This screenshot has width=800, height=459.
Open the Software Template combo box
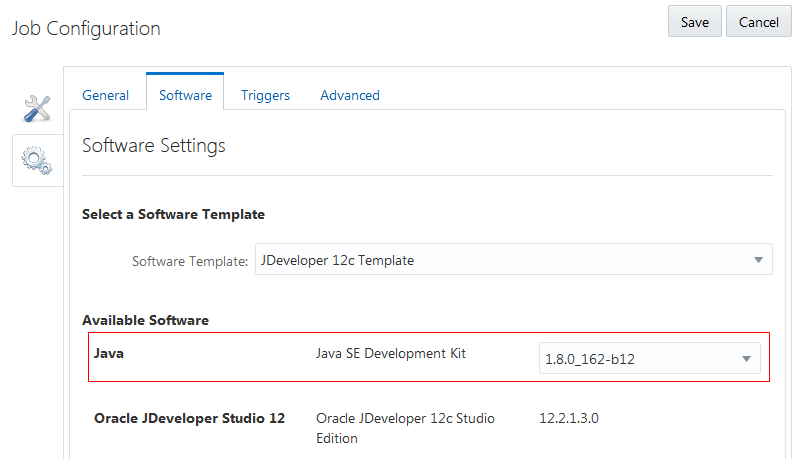514,260
